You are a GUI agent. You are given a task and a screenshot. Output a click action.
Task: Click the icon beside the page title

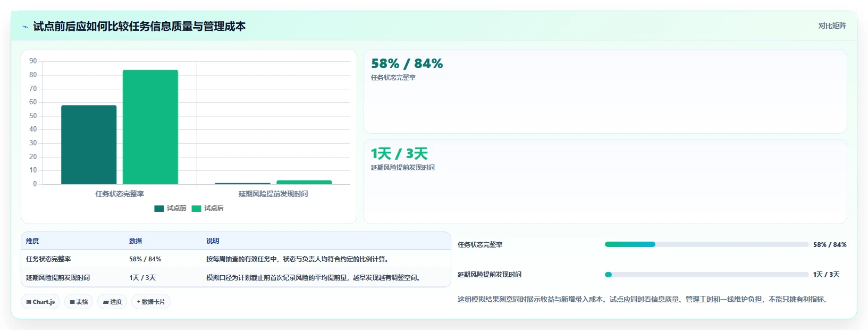coord(25,27)
